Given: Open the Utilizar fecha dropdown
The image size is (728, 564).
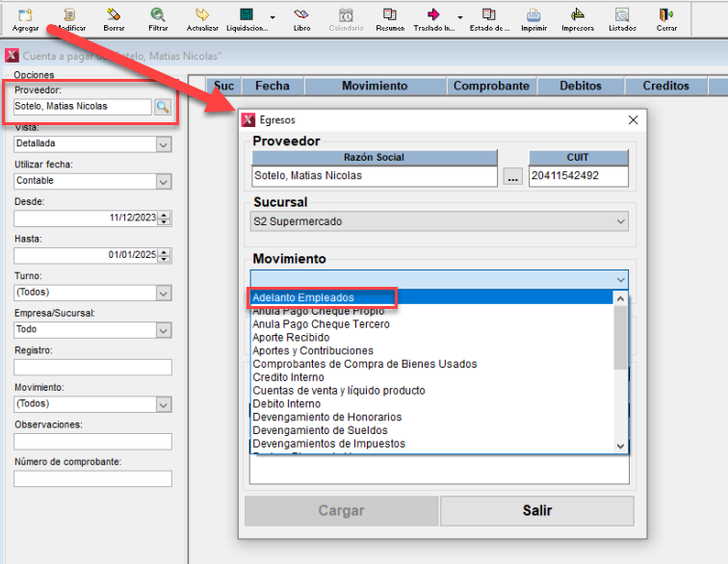Looking at the screenshot, I should click(x=163, y=181).
